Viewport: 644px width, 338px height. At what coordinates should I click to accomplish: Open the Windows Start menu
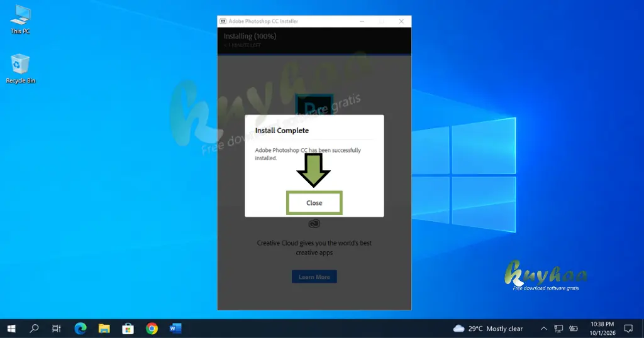click(11, 329)
